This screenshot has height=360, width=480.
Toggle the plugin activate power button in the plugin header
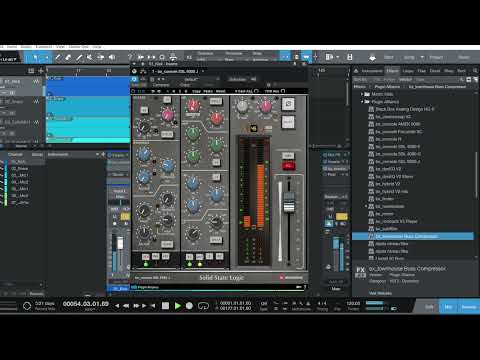tap(134, 79)
